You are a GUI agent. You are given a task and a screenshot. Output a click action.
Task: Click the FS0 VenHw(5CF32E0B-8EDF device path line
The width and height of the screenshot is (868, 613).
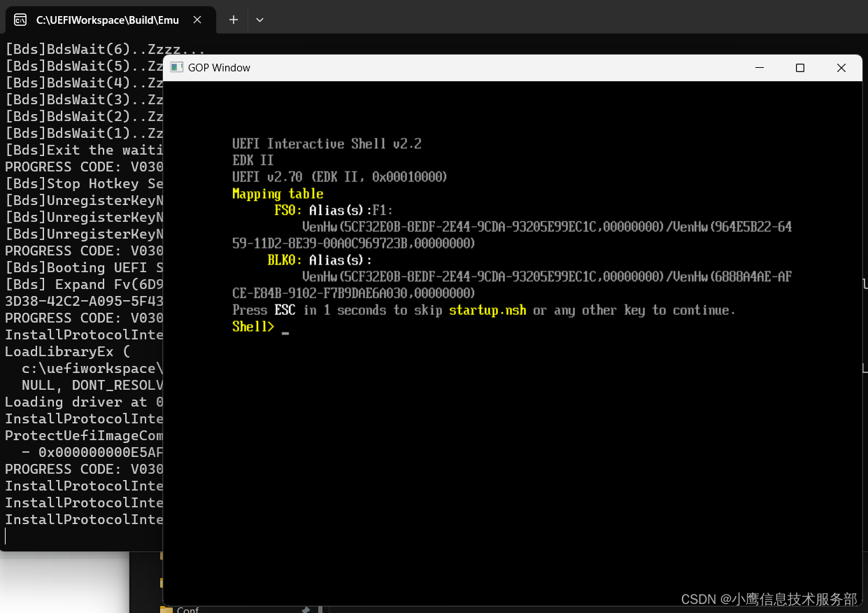547,227
